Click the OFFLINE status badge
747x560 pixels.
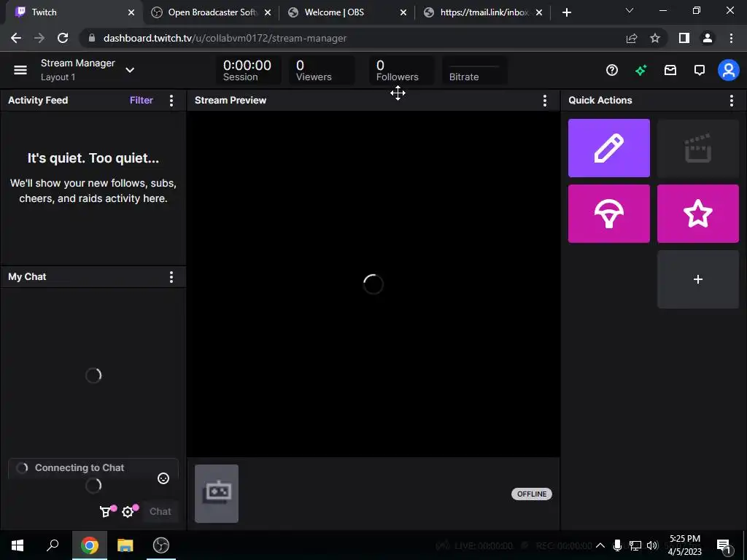(532, 494)
